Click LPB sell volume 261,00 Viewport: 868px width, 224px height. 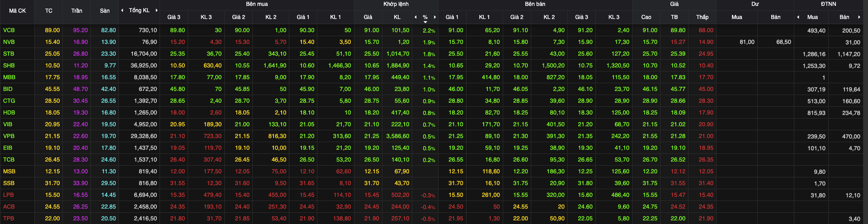[491, 195]
